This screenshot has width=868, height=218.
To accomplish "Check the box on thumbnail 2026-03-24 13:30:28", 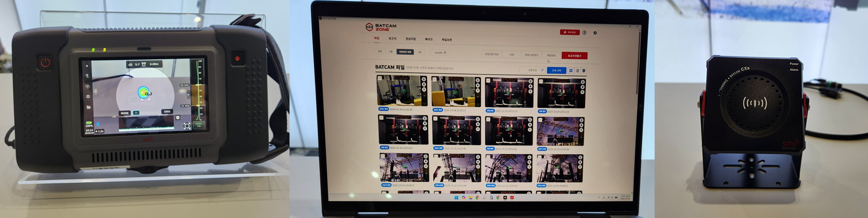I will pyautogui.click(x=380, y=78).
